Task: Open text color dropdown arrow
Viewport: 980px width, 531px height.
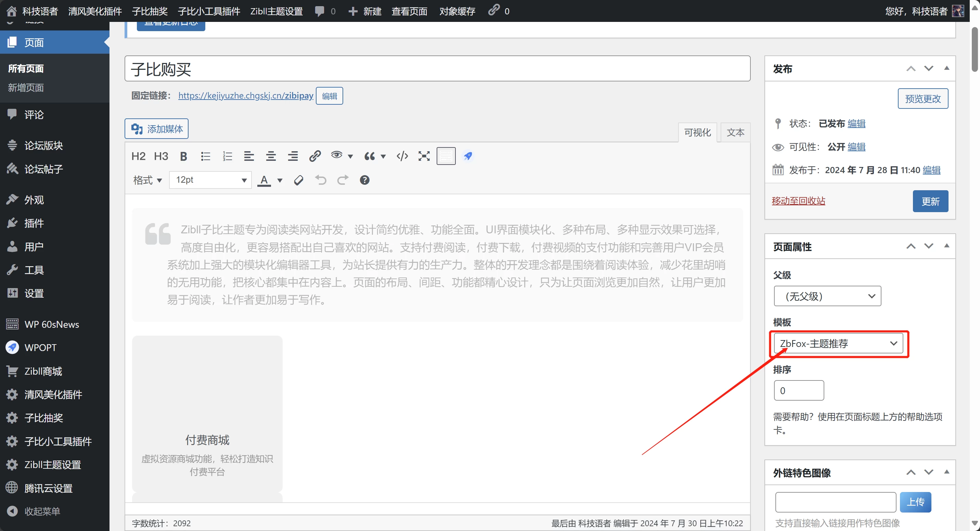Action: pos(280,180)
